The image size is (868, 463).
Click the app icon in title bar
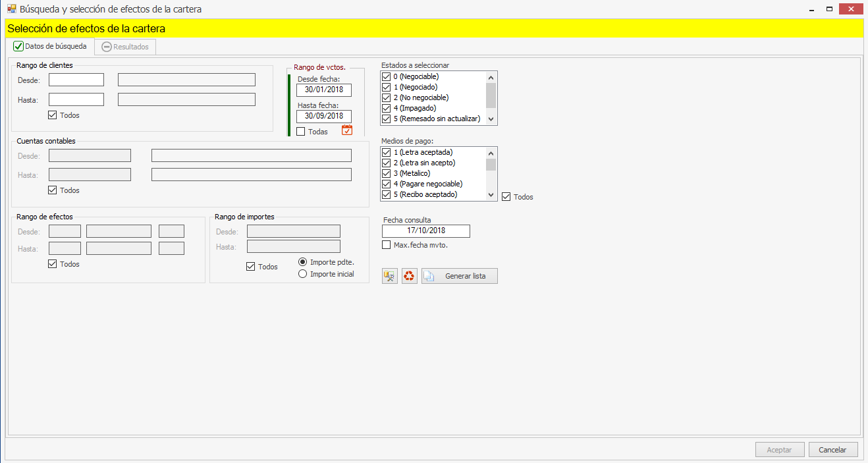point(11,9)
